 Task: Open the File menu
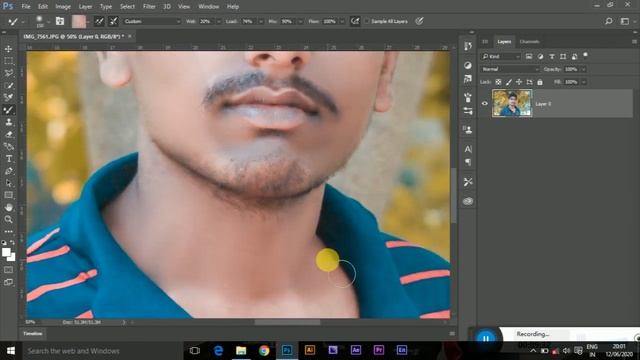tap(26, 7)
